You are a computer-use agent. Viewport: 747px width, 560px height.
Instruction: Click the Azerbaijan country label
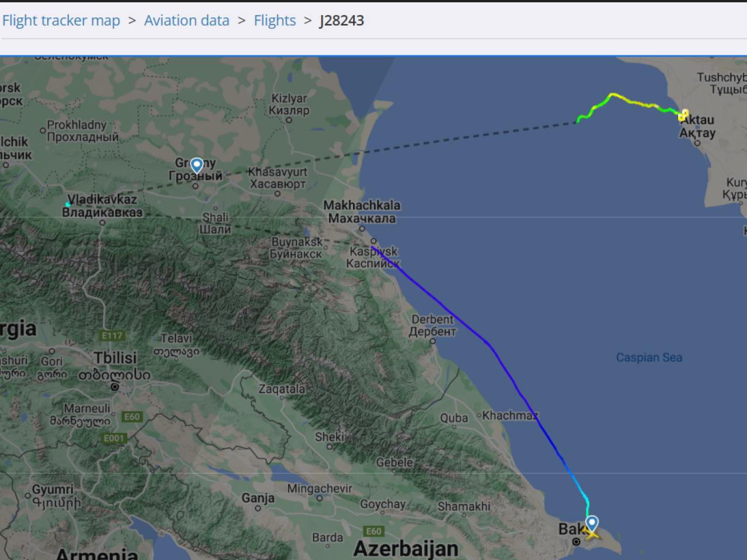pos(406,548)
